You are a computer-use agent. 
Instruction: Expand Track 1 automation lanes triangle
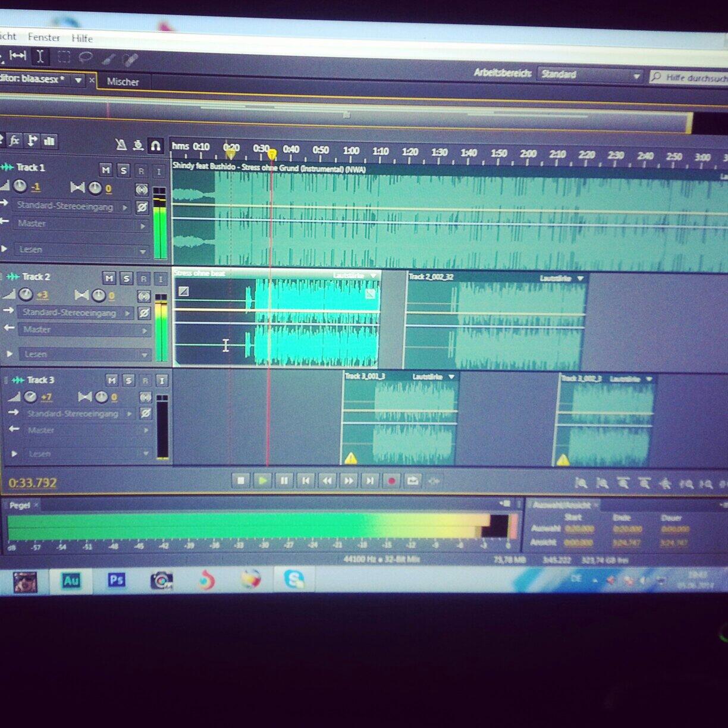pos(5,249)
